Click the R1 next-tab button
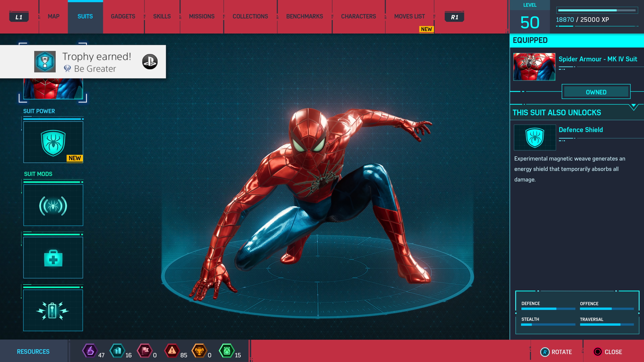Viewport: 644px width, 362px height. coord(454,17)
